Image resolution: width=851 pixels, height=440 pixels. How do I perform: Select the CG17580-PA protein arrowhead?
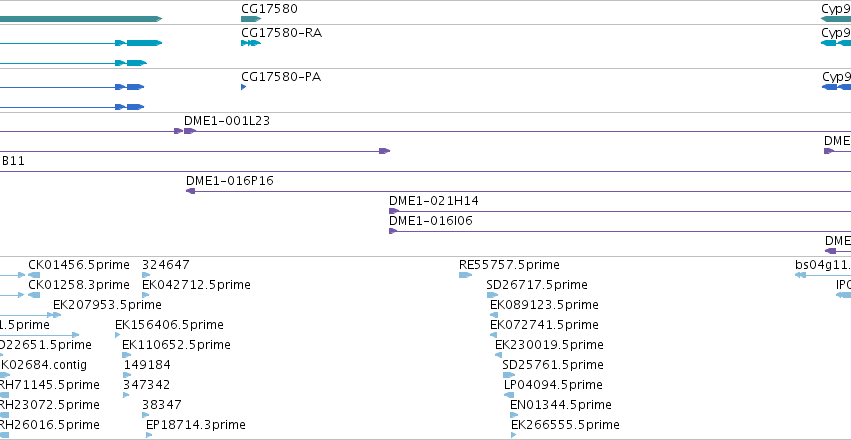click(x=244, y=87)
